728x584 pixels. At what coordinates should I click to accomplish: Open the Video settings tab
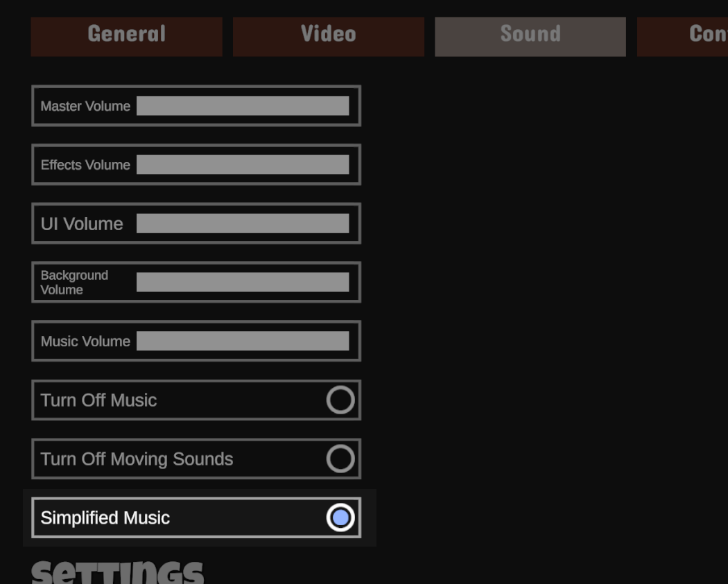point(328,37)
